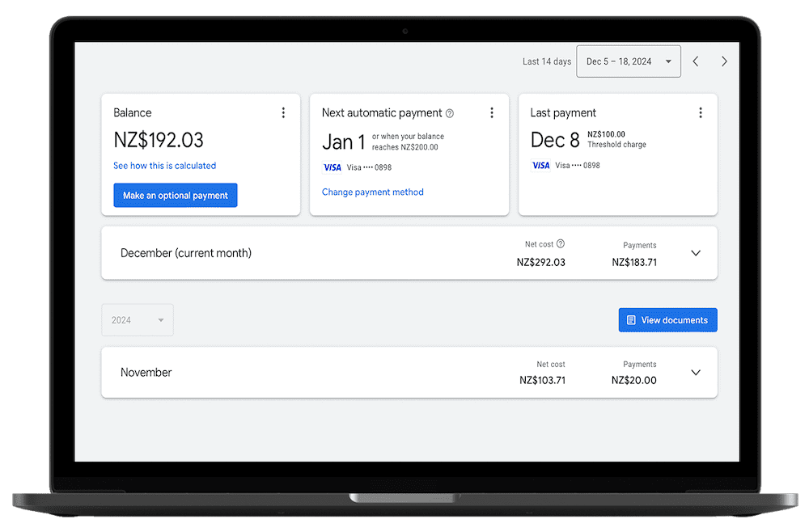Viewport: 809px width, 532px height.
Task: Click the NZ$100.00 threshold charge amount
Action: pos(606,134)
